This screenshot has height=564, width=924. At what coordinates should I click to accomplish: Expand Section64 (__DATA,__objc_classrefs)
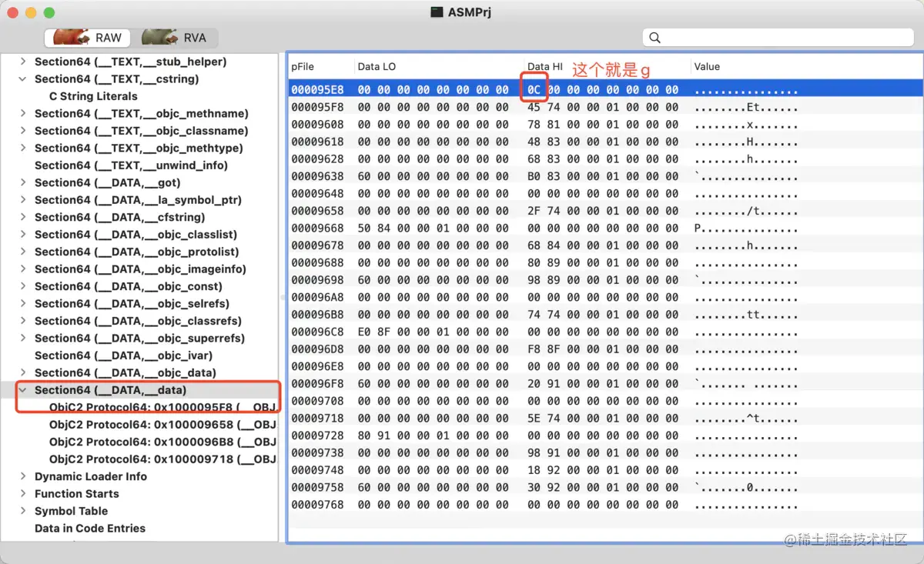pyautogui.click(x=23, y=321)
